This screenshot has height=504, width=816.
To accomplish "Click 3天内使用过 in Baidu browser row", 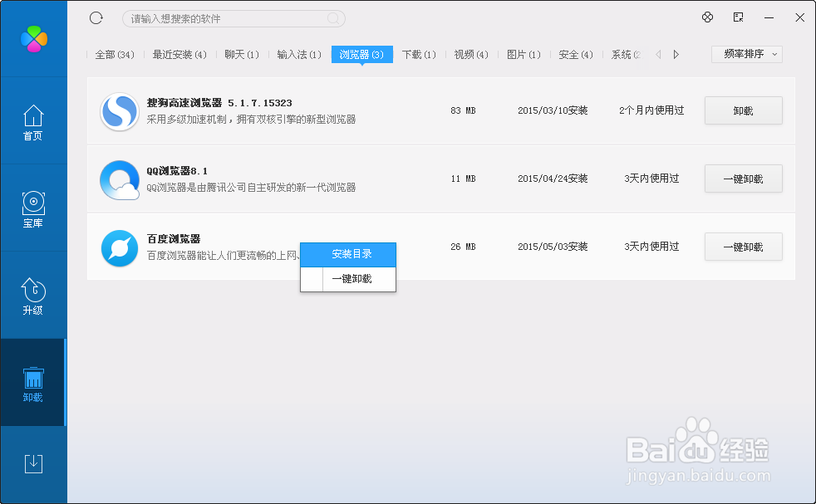I will pyautogui.click(x=651, y=247).
